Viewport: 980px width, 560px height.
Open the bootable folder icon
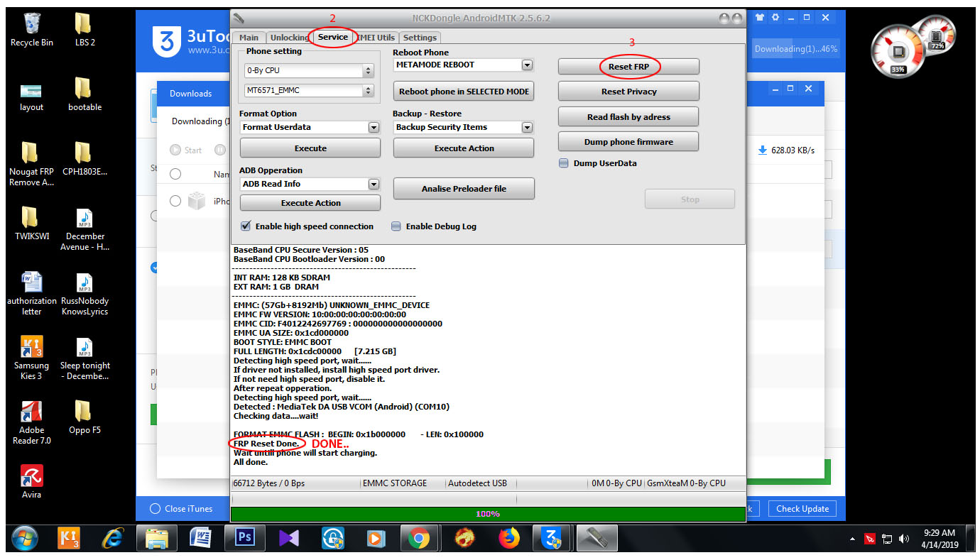(x=85, y=95)
